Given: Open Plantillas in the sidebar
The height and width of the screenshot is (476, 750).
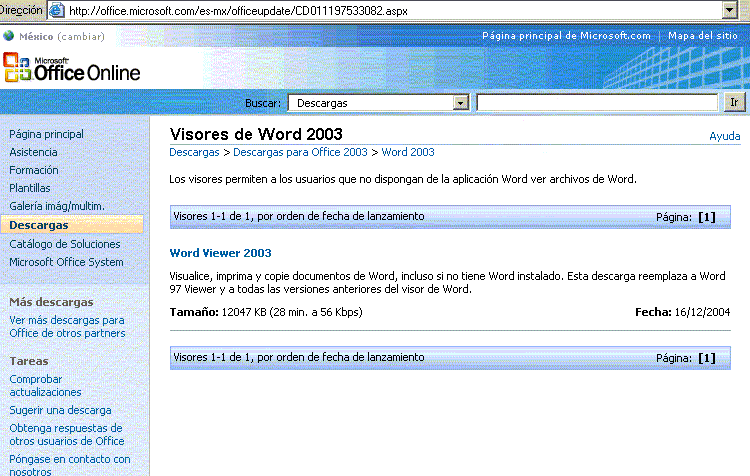Looking at the screenshot, I should coord(30,188).
